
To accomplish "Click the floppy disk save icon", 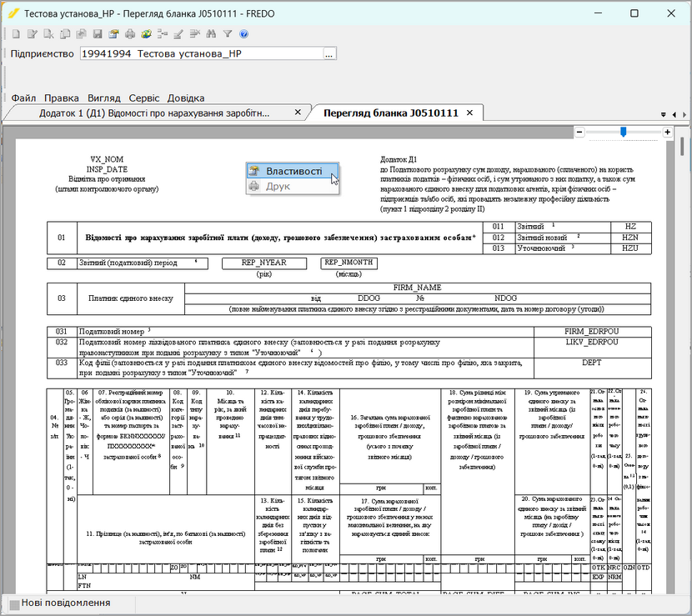I will 98,34.
